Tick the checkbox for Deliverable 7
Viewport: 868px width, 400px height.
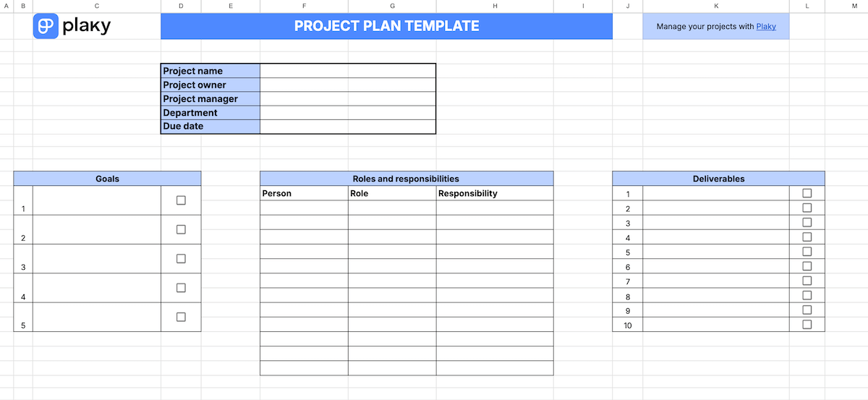(x=807, y=281)
